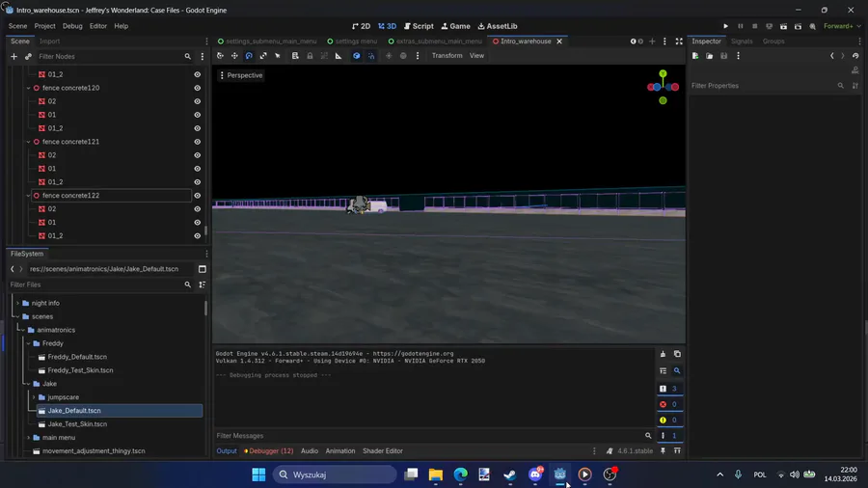Image resolution: width=868 pixels, height=488 pixels.
Task: Toggle use local space cube button
Action: coord(357,56)
